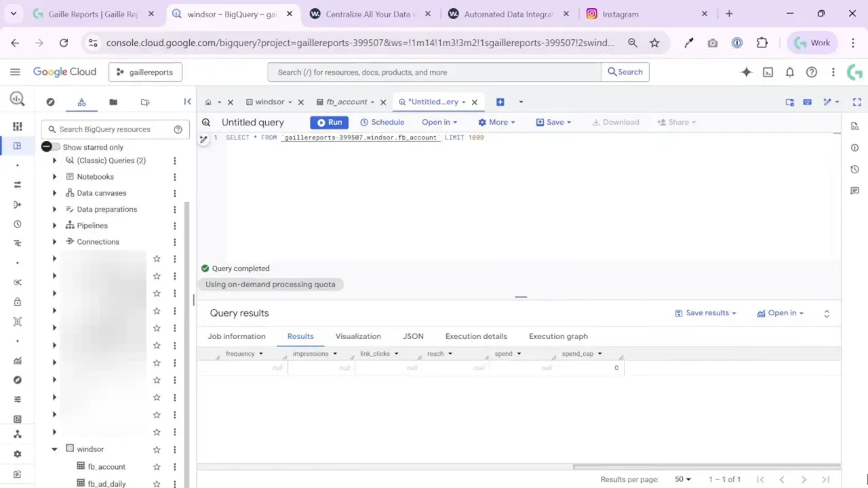The image size is (868, 488).
Task: Select the Instagram browser tab
Action: coord(647,14)
